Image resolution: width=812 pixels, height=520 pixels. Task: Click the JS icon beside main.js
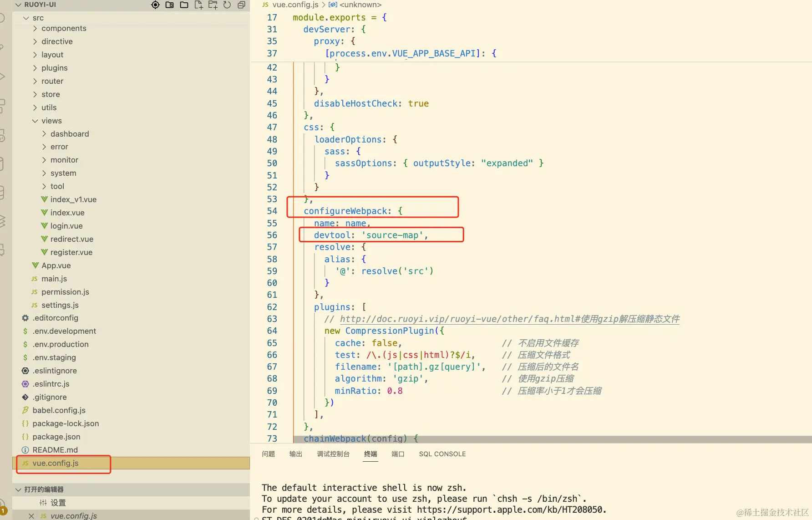[35, 279]
